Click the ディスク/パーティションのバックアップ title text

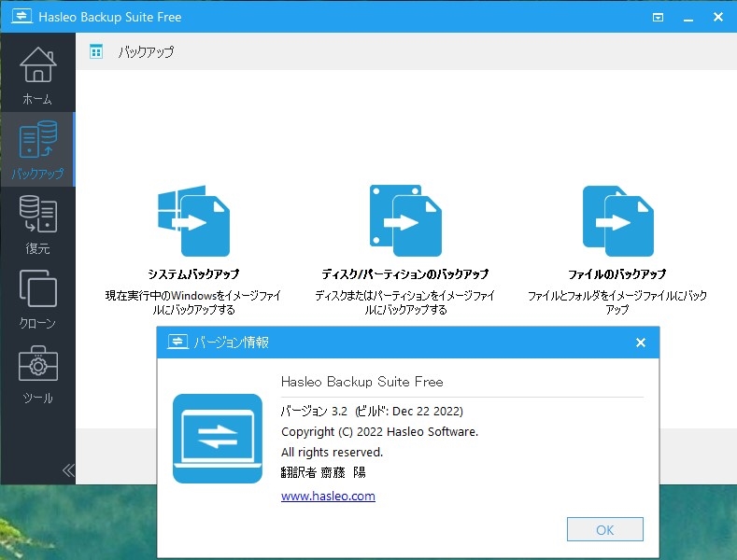pos(405,273)
